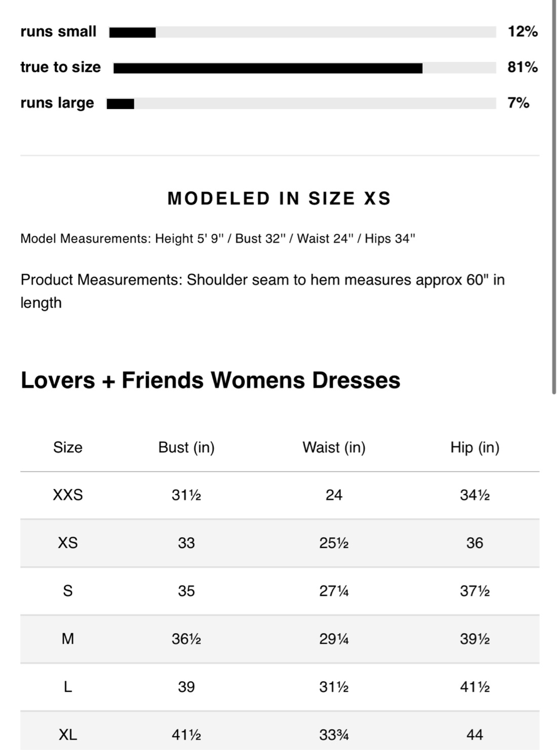Viewport: 560px width, 750px height.
Task: Select the M size row label
Action: click(68, 639)
